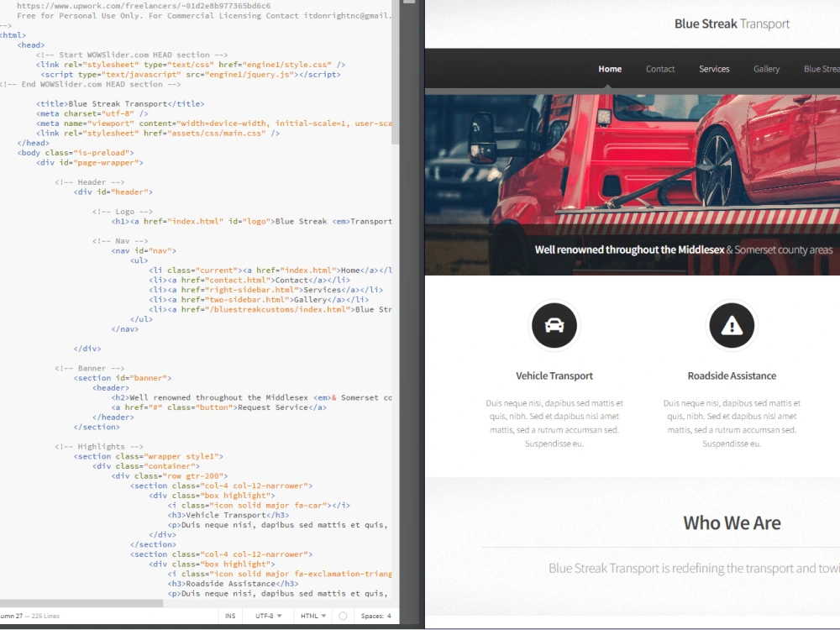Click the Request Service button code line
Screen dimensions: 840x630
218,407
